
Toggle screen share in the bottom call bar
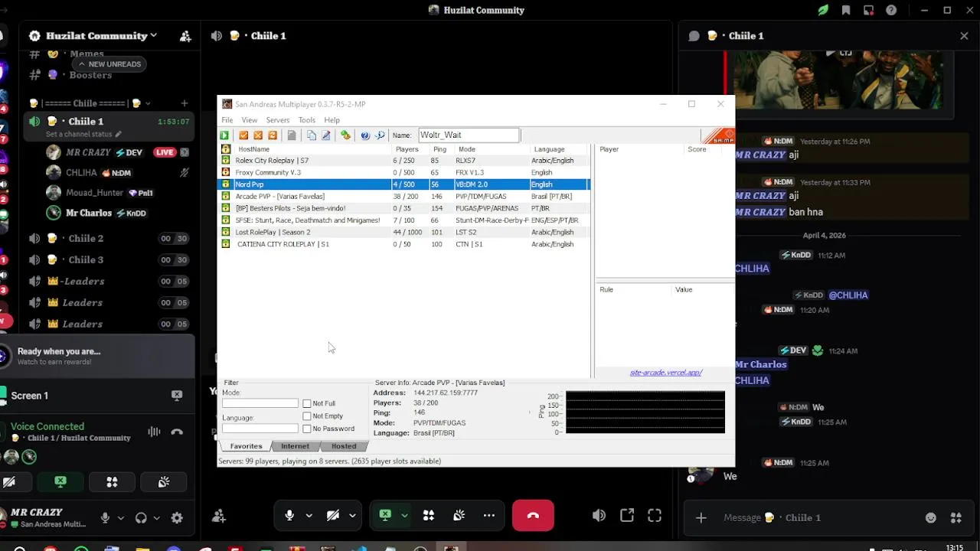pos(385,516)
